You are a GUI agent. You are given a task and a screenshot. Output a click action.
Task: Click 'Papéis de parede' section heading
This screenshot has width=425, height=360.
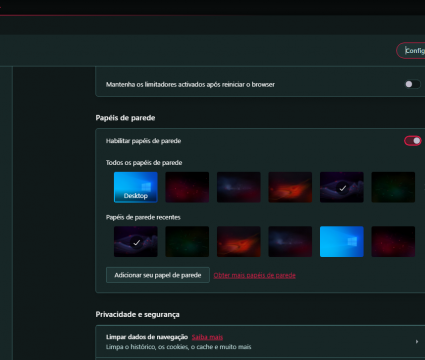[125, 118]
